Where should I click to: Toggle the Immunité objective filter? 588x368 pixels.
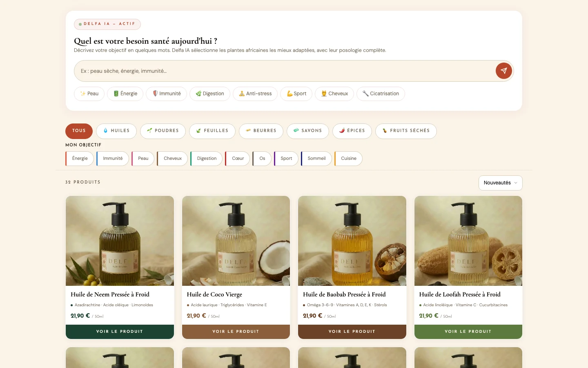click(x=113, y=159)
